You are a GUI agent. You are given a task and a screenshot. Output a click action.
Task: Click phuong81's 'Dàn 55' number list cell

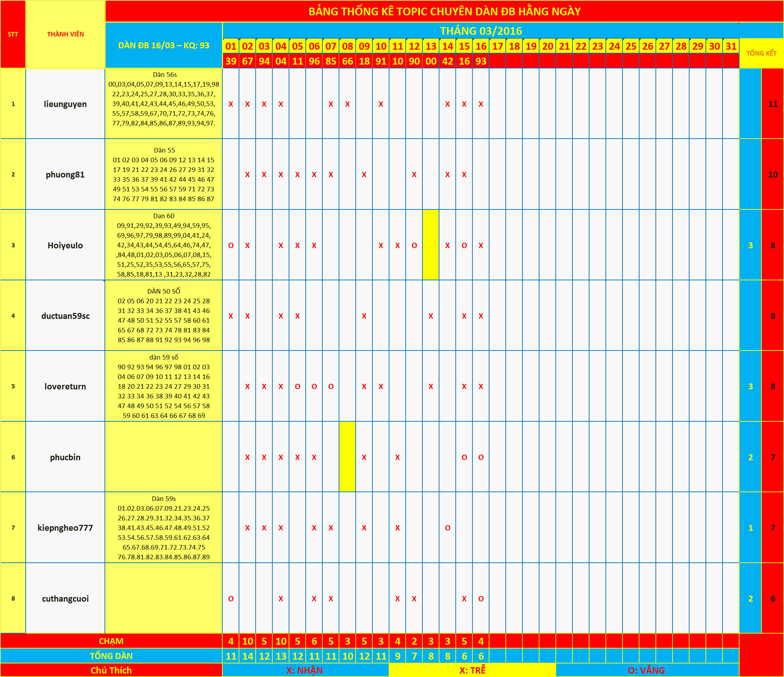coord(164,174)
